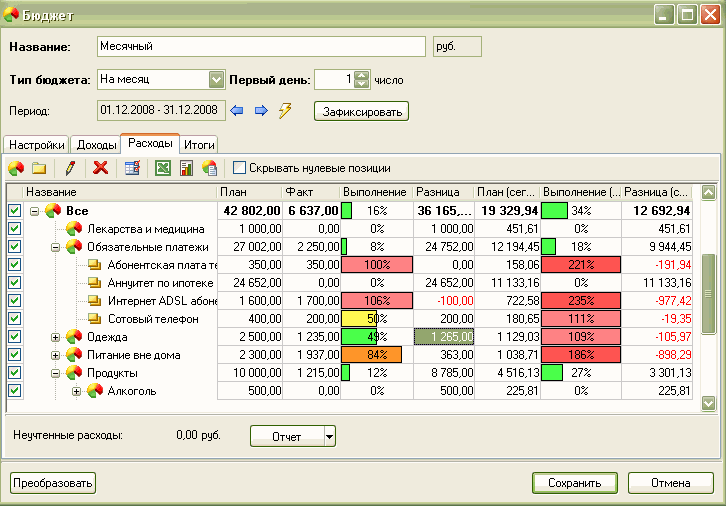
Task: Open the 'Тип бюджета' dropdown
Action: point(216,79)
